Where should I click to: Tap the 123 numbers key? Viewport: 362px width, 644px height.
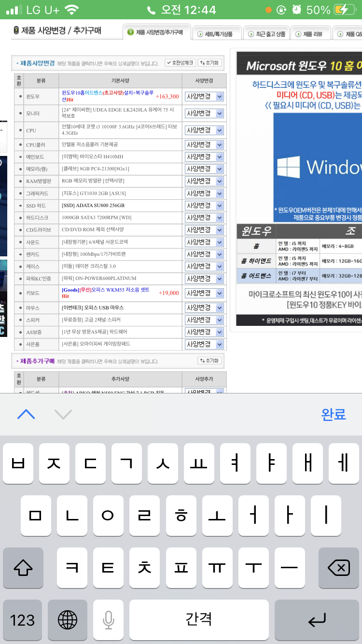23,619
